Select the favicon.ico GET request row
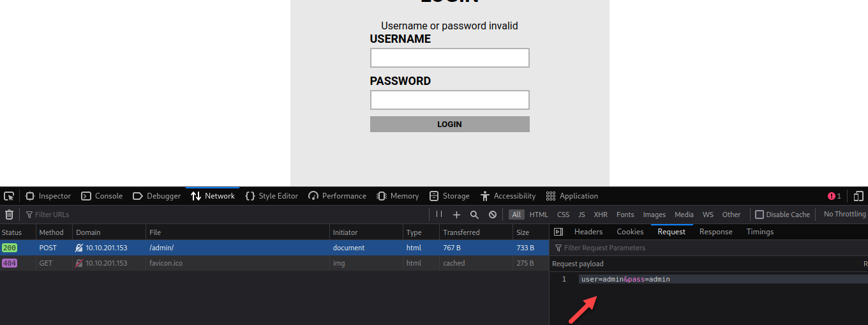Viewport: 868px width, 325px height. coord(166,263)
